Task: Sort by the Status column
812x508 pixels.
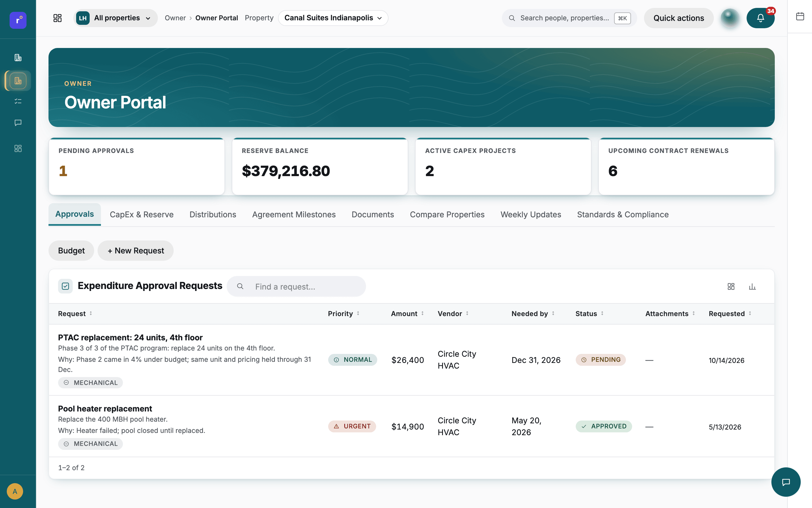Action: (x=590, y=314)
